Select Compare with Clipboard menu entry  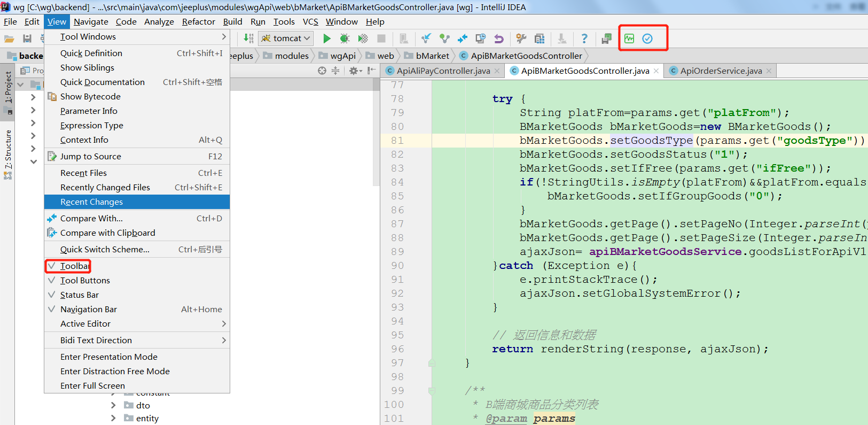coord(137,233)
